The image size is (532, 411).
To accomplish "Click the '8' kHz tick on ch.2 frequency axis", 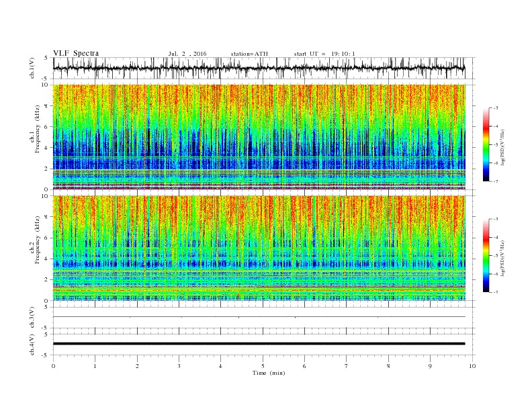I will coord(47,217).
